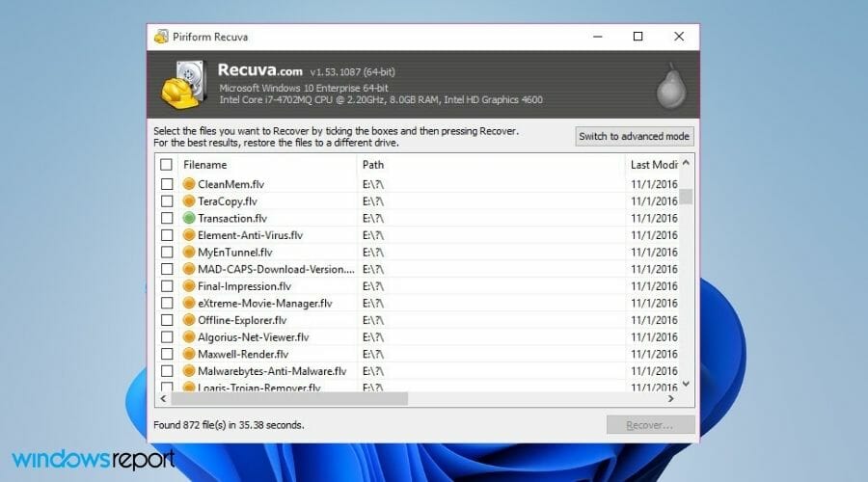
Task: Select the TeraCopy.flv filename
Action: click(x=228, y=201)
